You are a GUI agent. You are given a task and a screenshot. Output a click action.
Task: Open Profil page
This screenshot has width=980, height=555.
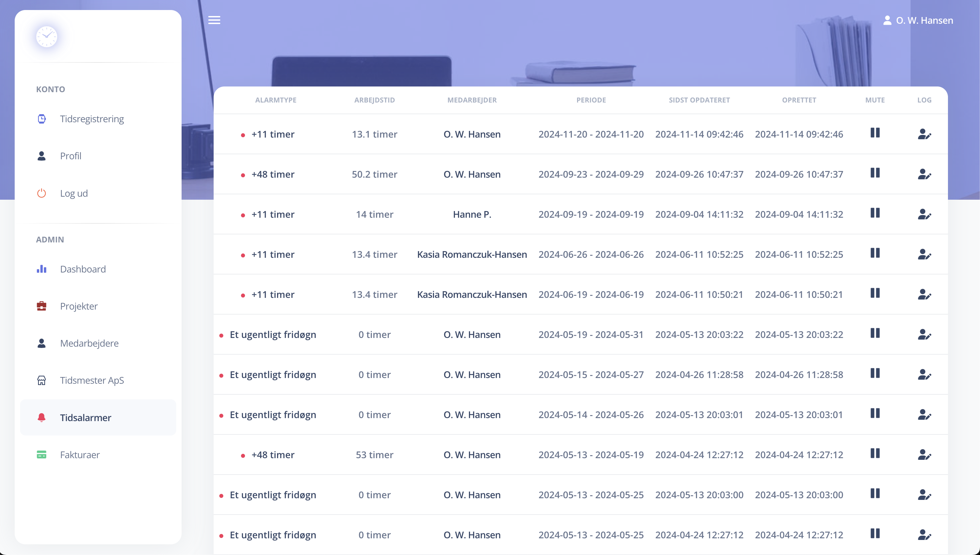click(x=70, y=156)
